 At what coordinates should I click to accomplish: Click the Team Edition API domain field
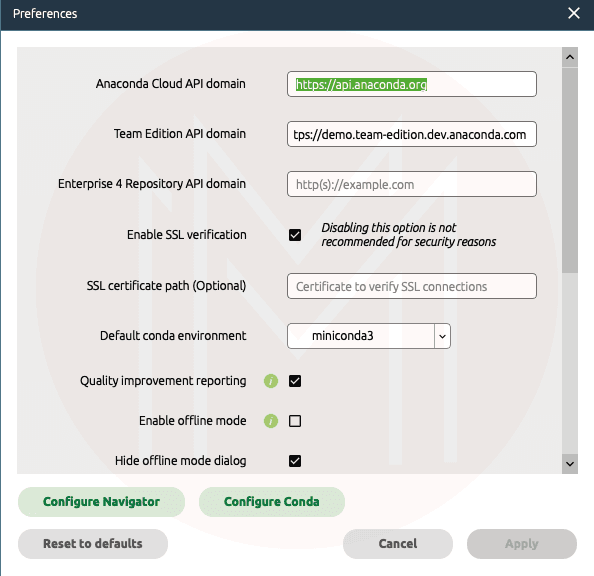point(412,134)
